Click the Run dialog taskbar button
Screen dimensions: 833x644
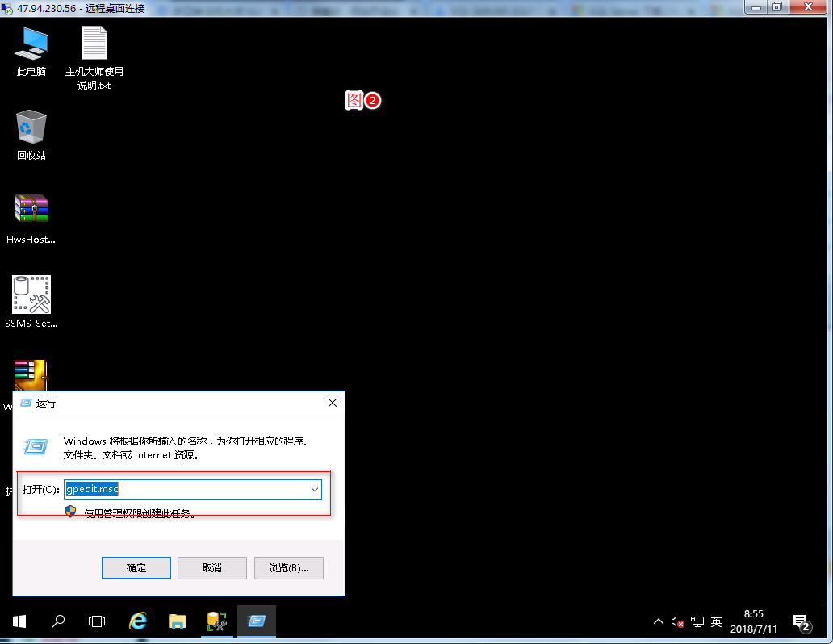click(257, 621)
